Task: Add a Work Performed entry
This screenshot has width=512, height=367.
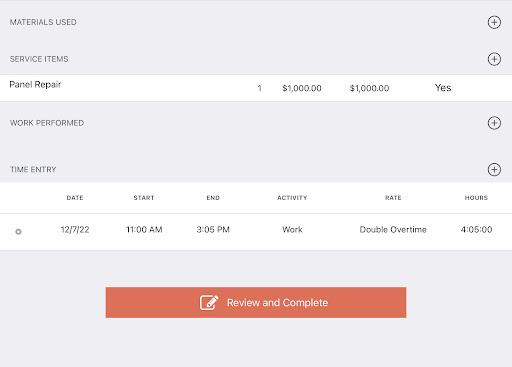Action: click(494, 123)
